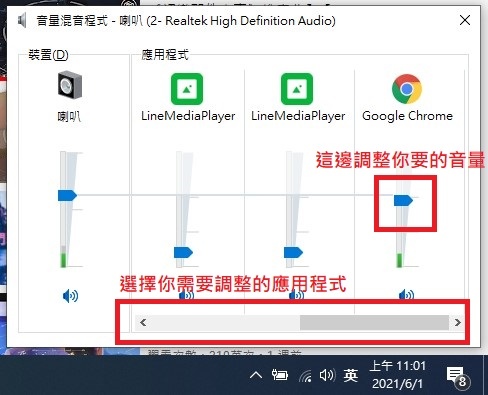The image size is (488, 395).
Task: Click the Google Chrome application icon
Action: pyautogui.click(x=407, y=89)
